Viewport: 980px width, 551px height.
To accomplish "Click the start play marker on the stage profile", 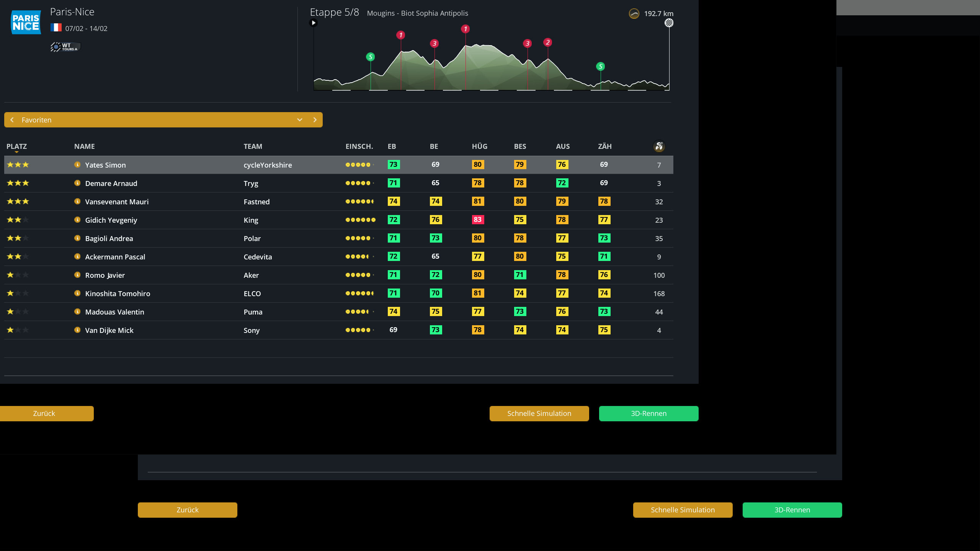I will point(313,23).
